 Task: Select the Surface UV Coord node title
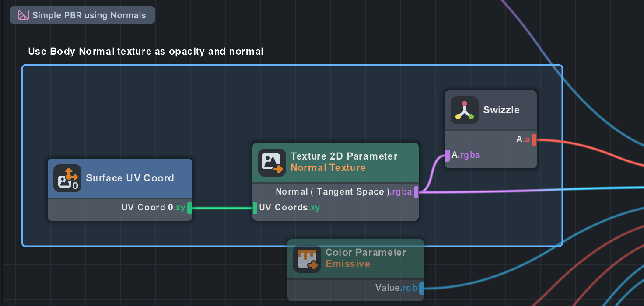[x=130, y=178]
